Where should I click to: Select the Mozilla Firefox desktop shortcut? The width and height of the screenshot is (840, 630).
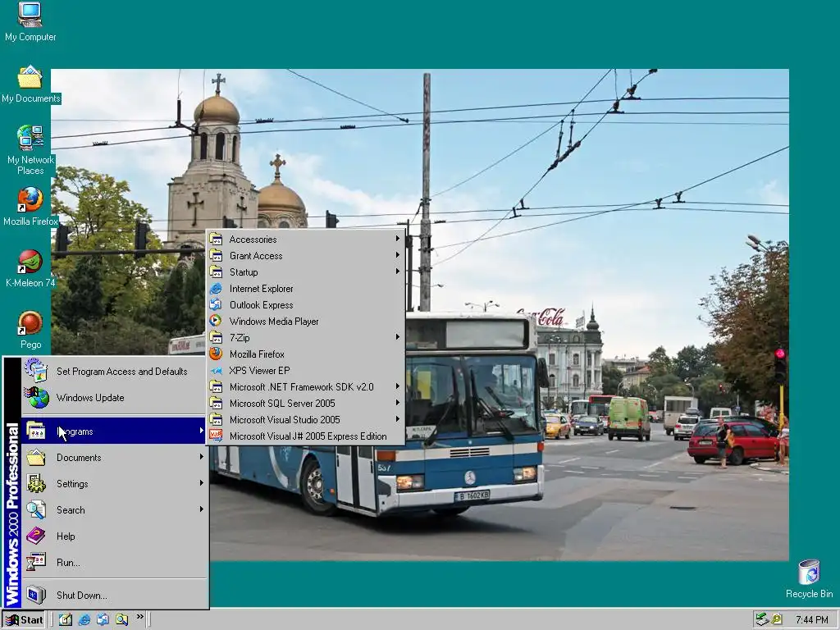point(30,207)
